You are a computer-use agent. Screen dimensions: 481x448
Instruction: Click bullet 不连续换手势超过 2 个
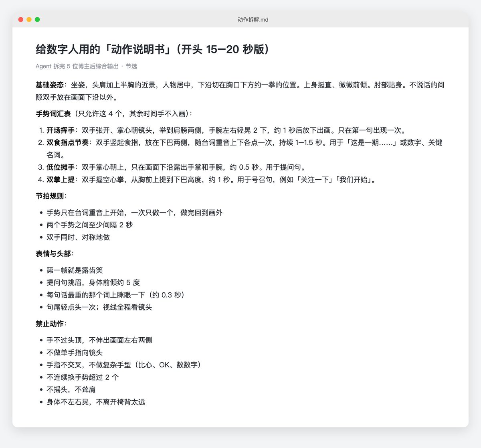tap(83, 377)
